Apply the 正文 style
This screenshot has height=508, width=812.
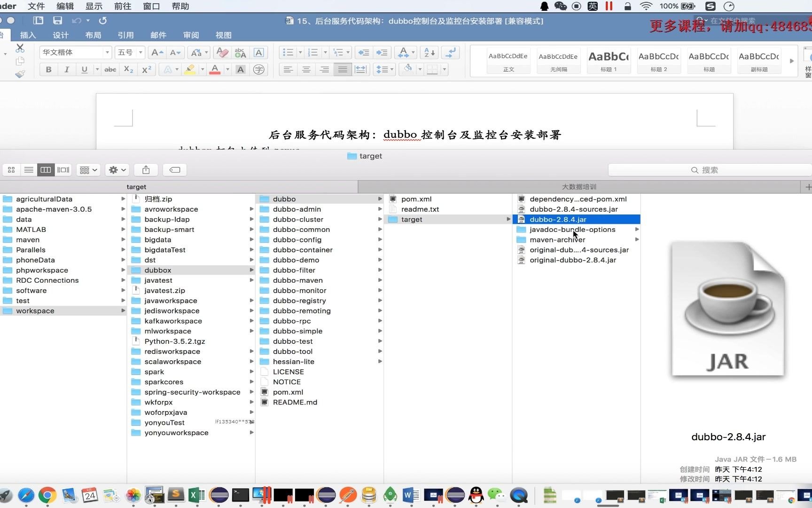pyautogui.click(x=509, y=61)
